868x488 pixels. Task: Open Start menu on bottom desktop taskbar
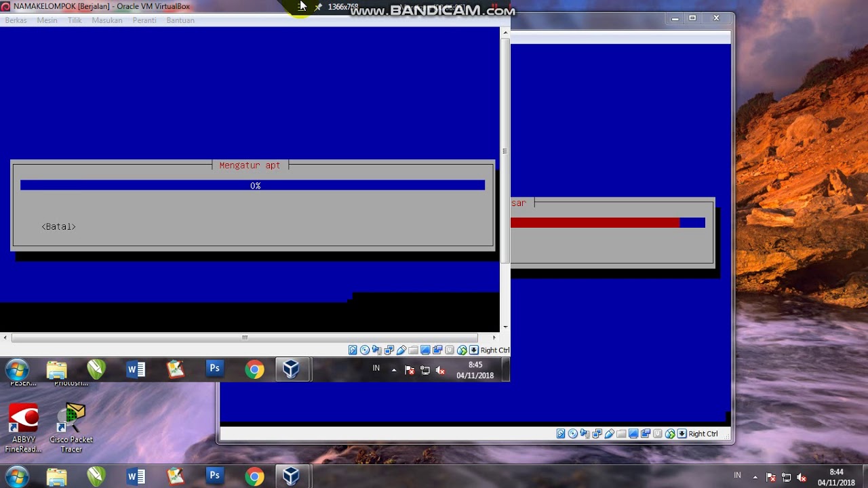coord(17,476)
